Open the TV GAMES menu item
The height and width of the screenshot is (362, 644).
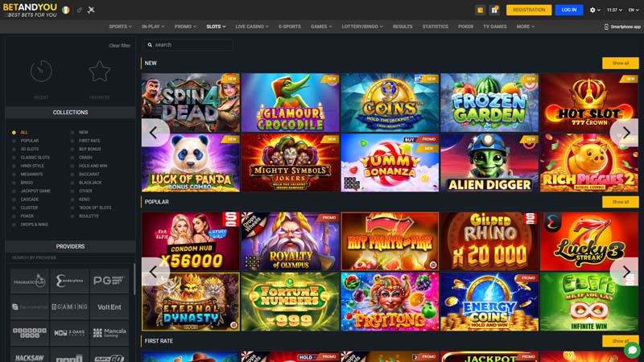[x=495, y=27]
